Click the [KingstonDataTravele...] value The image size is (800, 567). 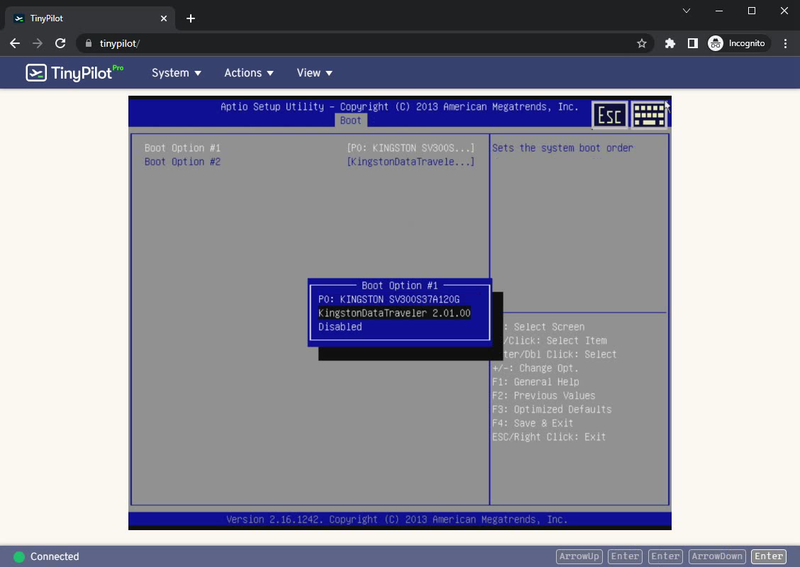(x=411, y=162)
